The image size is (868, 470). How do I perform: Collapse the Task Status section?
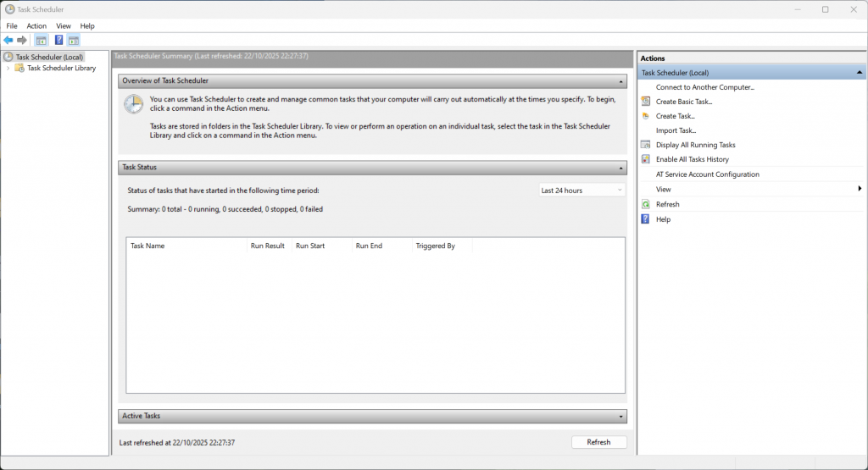[x=620, y=168]
